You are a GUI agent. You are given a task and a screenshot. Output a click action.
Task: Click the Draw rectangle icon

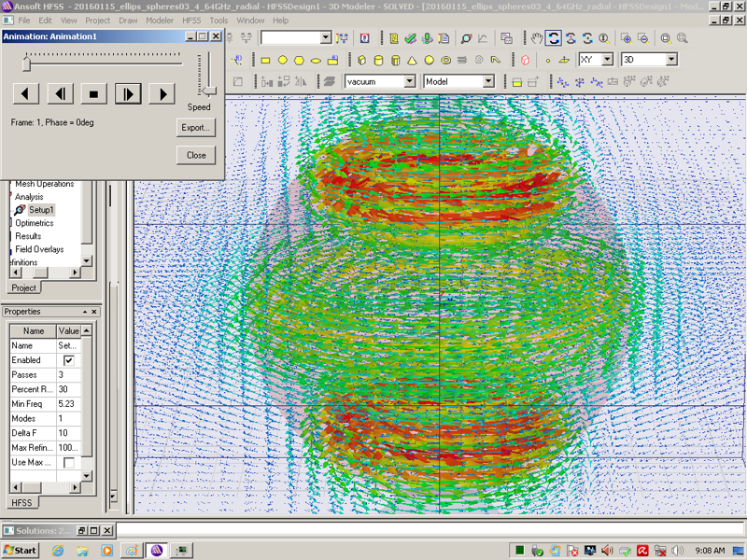click(x=265, y=61)
